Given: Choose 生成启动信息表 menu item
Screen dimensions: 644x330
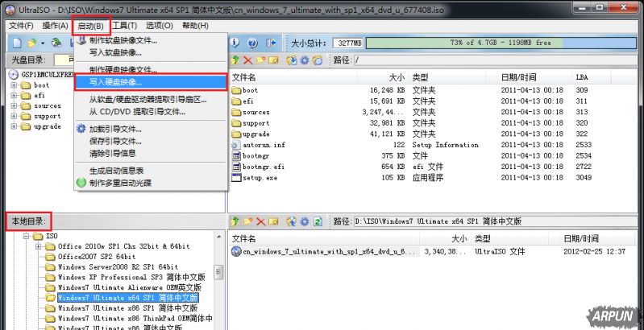Looking at the screenshot, I should point(151,171).
